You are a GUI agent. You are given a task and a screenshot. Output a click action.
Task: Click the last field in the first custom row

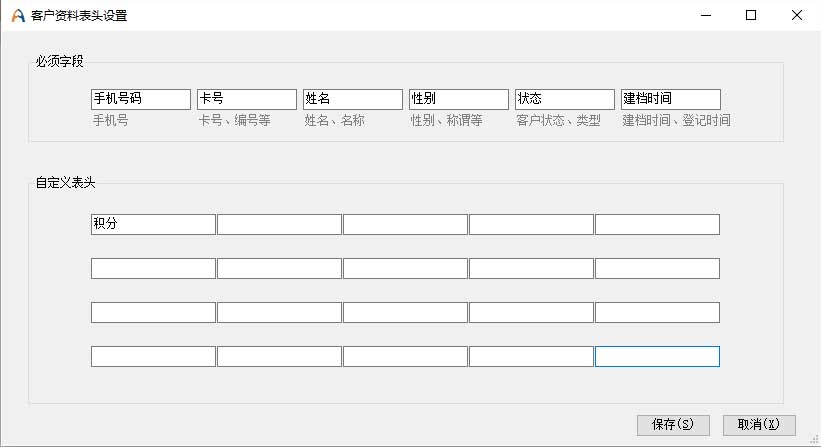[657, 224]
